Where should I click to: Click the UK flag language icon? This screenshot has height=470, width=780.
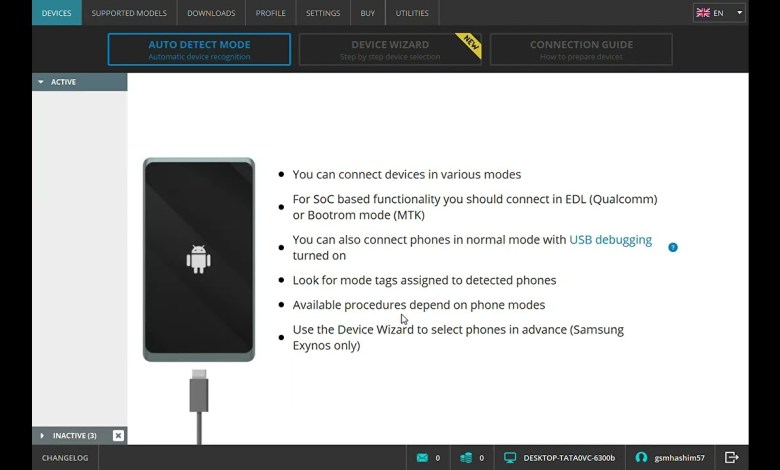pyautogui.click(x=703, y=13)
